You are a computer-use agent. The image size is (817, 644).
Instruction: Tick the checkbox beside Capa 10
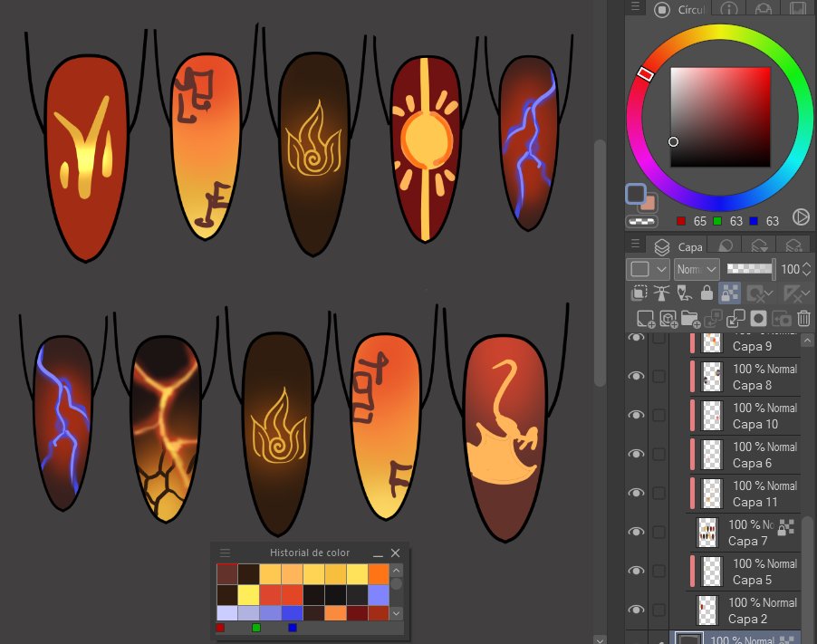[659, 415]
